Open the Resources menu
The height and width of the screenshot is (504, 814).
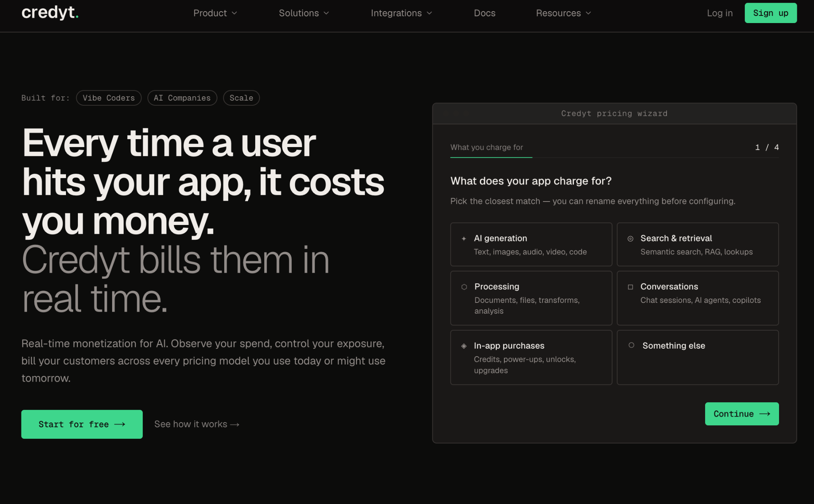coord(563,13)
